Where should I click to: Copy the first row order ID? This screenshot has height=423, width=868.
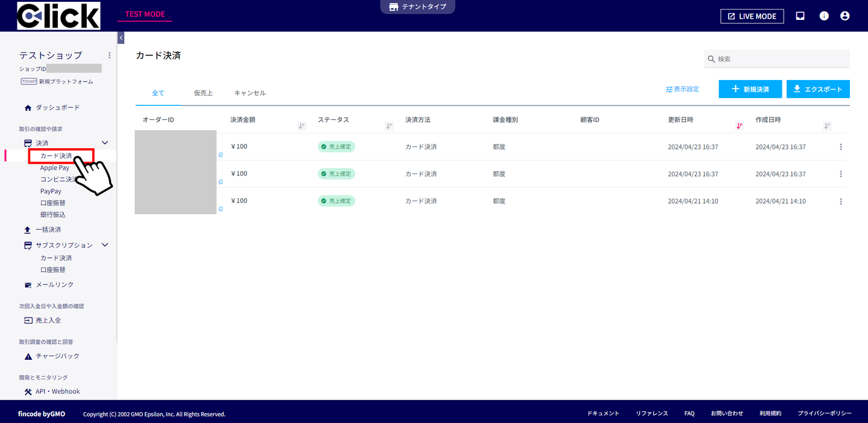pyautogui.click(x=221, y=155)
